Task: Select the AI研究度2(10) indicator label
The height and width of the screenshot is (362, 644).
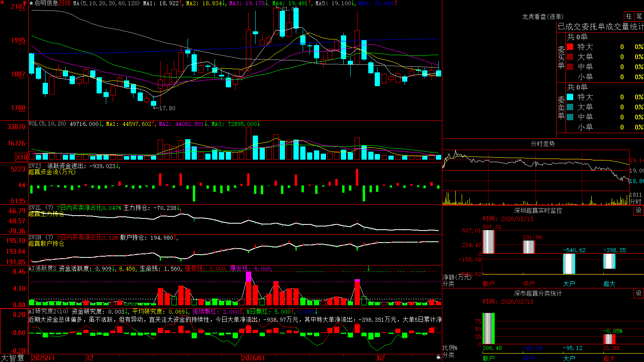Action: (x=48, y=312)
